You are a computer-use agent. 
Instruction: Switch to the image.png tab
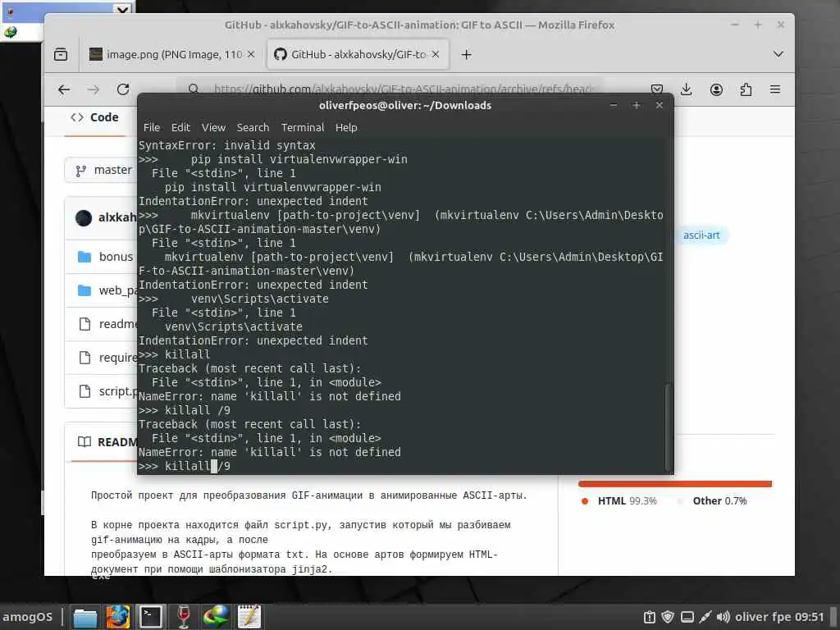click(x=172, y=54)
